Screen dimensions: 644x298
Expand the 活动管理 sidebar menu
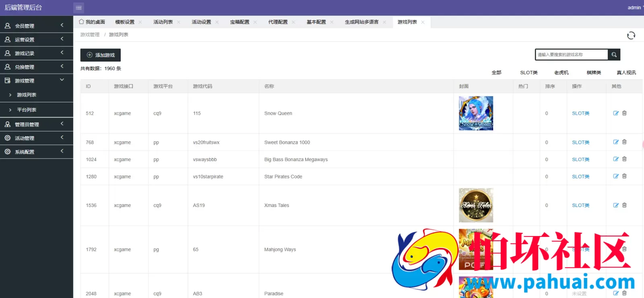click(37, 138)
